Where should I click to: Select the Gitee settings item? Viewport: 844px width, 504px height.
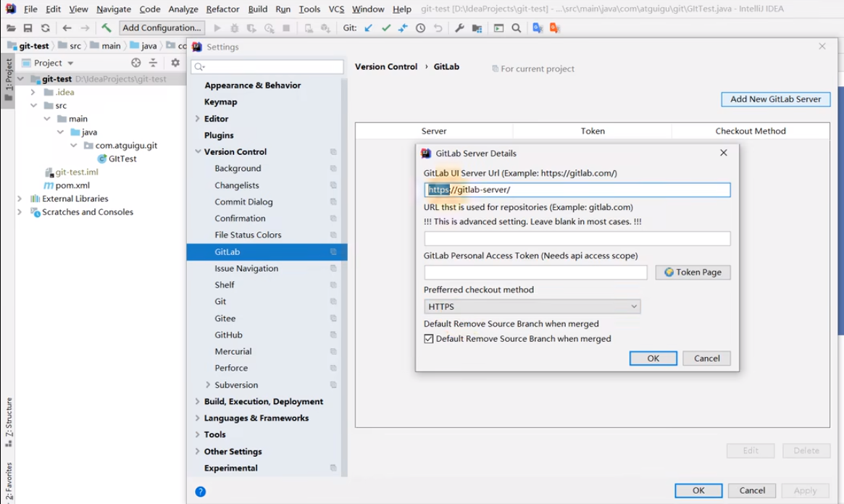click(225, 319)
